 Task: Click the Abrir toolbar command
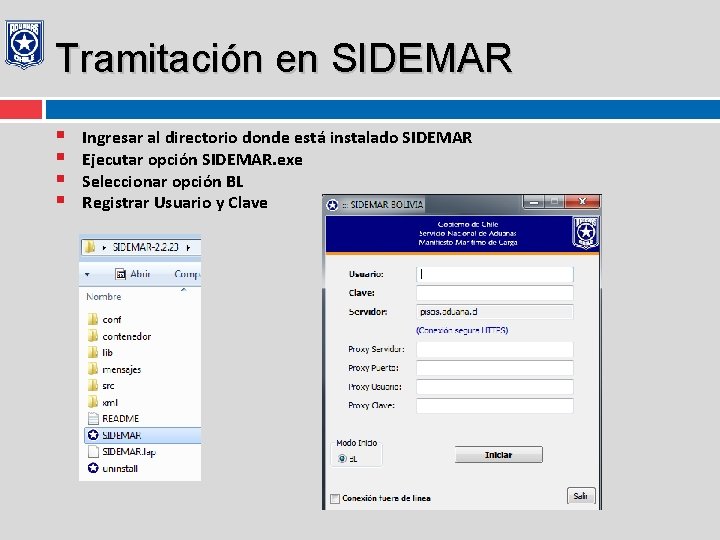[133, 274]
